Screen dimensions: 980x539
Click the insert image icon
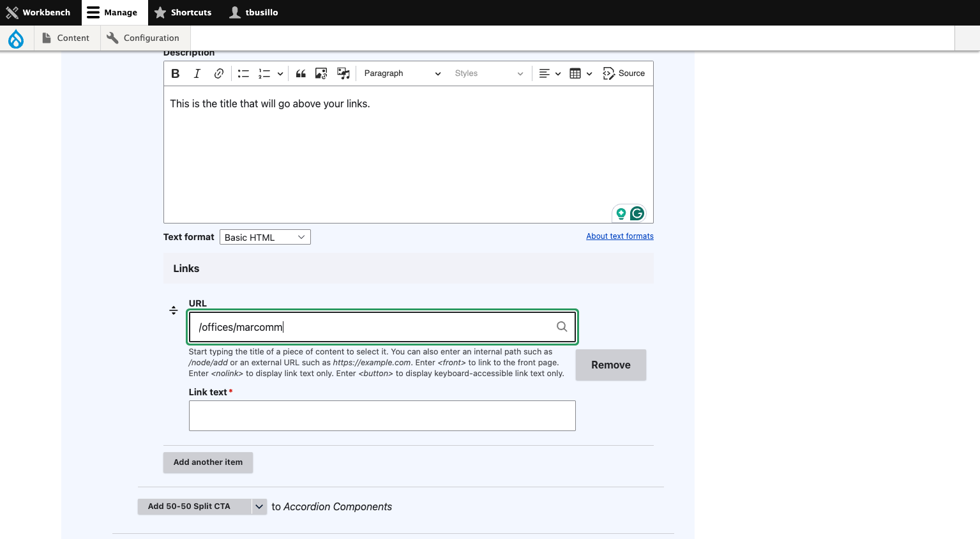[x=321, y=73]
